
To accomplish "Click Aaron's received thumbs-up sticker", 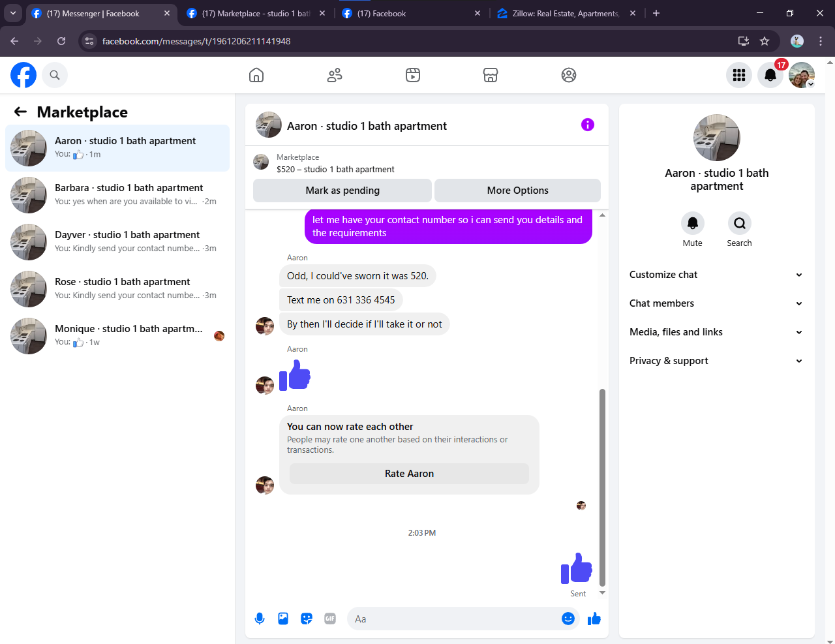I will click(295, 376).
